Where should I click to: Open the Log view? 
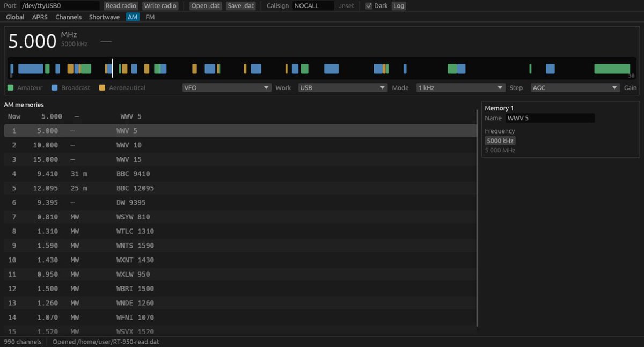399,6
